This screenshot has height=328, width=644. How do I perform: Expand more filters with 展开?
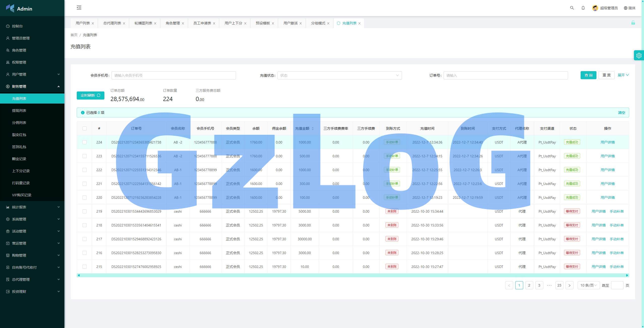623,75
